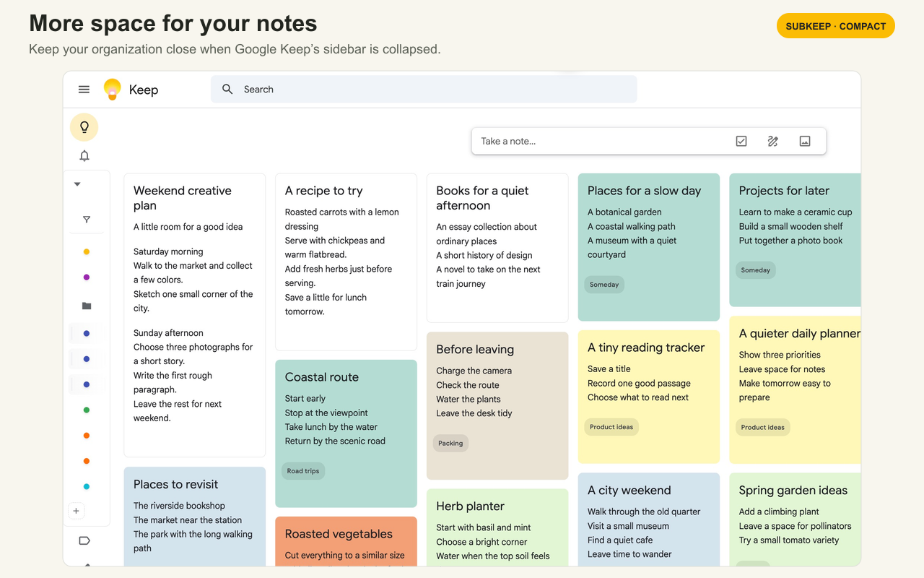Open the 'Weekend creative plan' note title

pyautogui.click(x=183, y=198)
